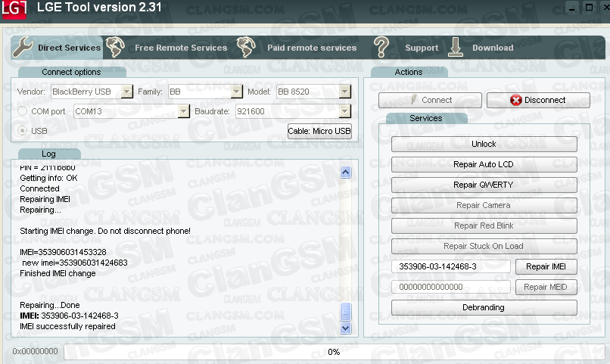Click the Disconnect button
This screenshot has width=610, height=364.
click(538, 101)
